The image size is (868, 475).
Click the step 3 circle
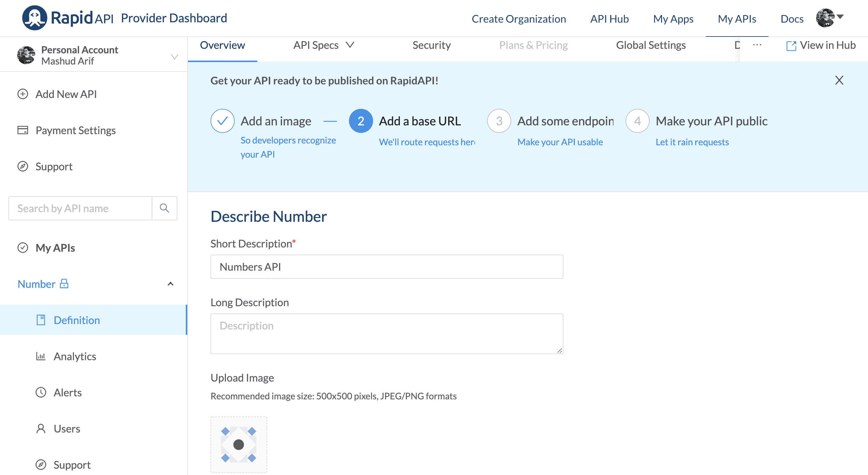coord(499,121)
